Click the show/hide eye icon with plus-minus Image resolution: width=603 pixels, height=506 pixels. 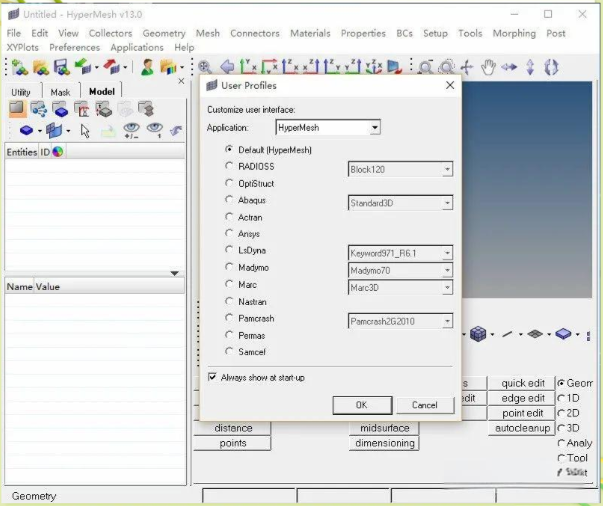[131, 130]
